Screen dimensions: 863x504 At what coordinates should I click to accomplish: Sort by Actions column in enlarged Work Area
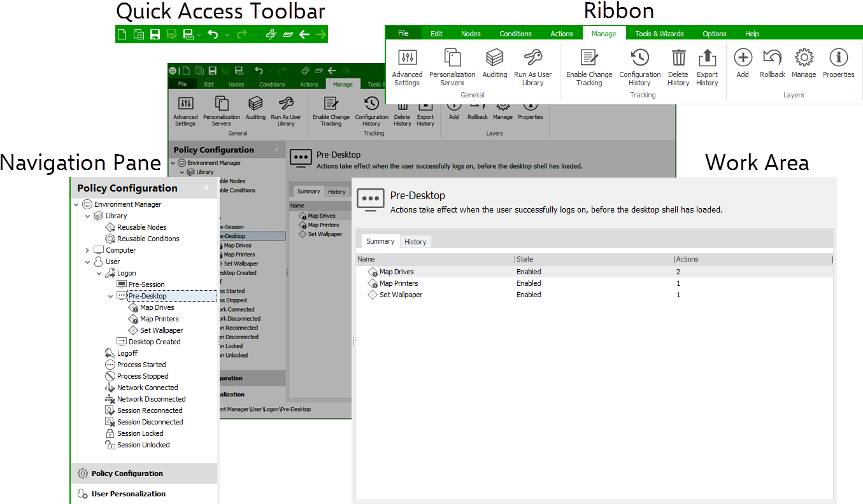pyautogui.click(x=753, y=259)
